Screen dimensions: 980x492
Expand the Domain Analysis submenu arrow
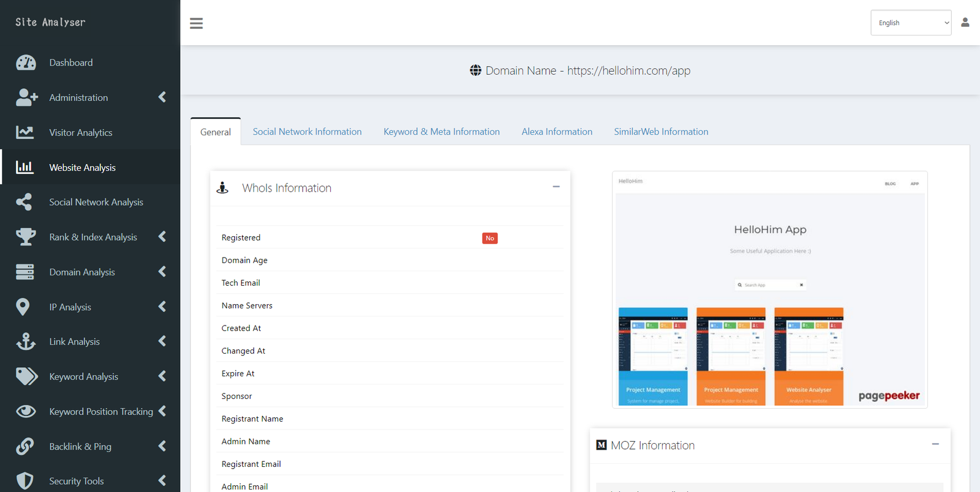tap(162, 272)
